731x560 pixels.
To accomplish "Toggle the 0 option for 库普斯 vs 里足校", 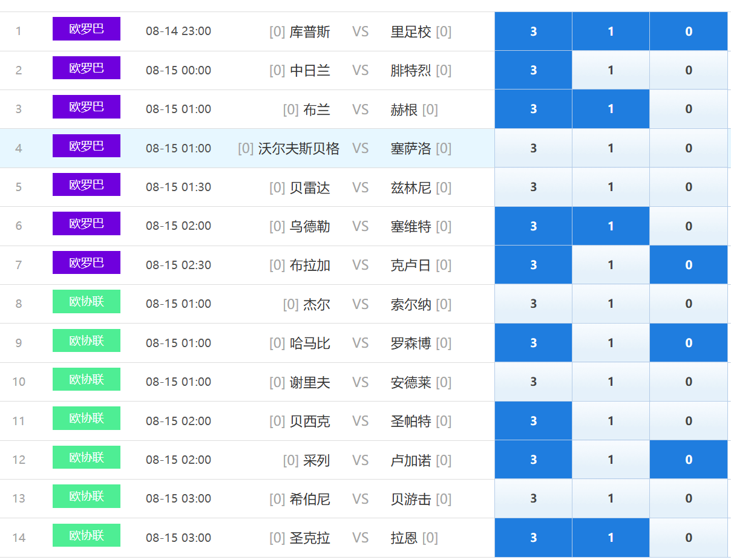I will pyautogui.click(x=689, y=31).
